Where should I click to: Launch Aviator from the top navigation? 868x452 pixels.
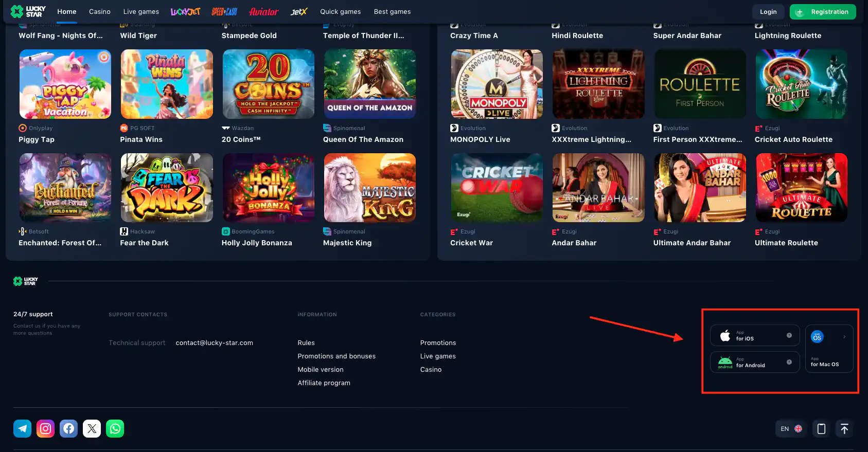tap(263, 11)
